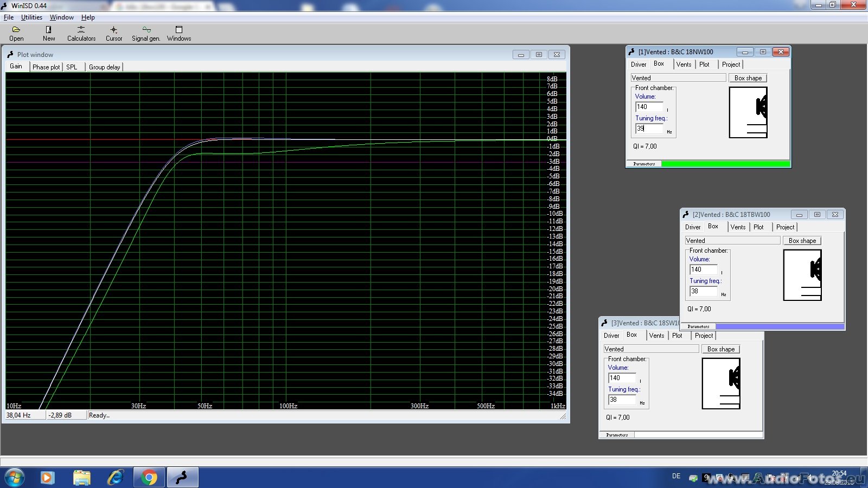Launch Windows Media Player from taskbar
The image size is (868, 488).
[x=47, y=478]
